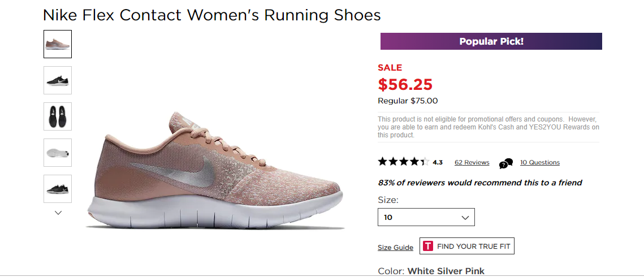
Task: Open the 10 Questions link
Action: click(539, 162)
